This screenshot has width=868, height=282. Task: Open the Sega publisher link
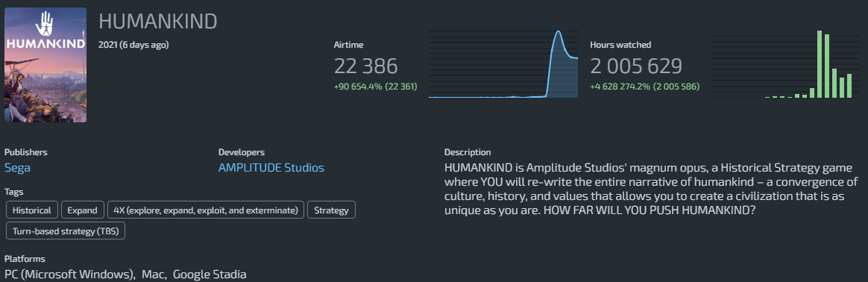pyautogui.click(x=17, y=168)
